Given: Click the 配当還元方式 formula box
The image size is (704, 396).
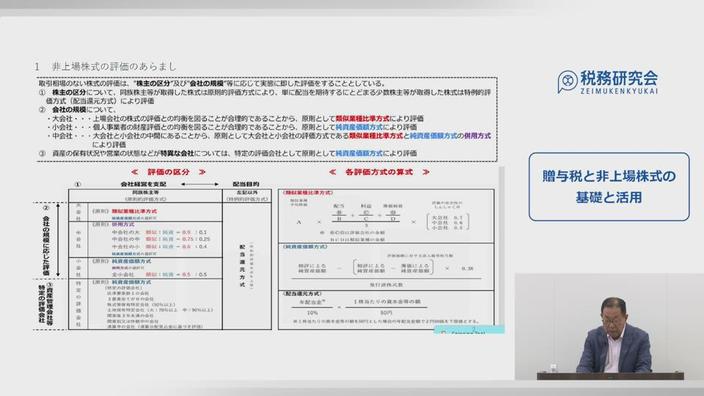Looking at the screenshot, I should [386, 310].
